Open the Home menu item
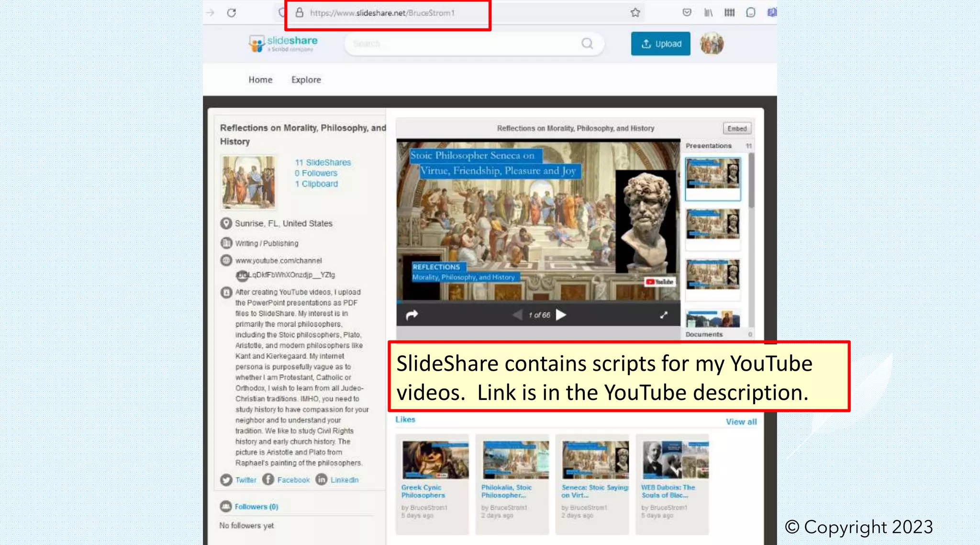 (260, 80)
